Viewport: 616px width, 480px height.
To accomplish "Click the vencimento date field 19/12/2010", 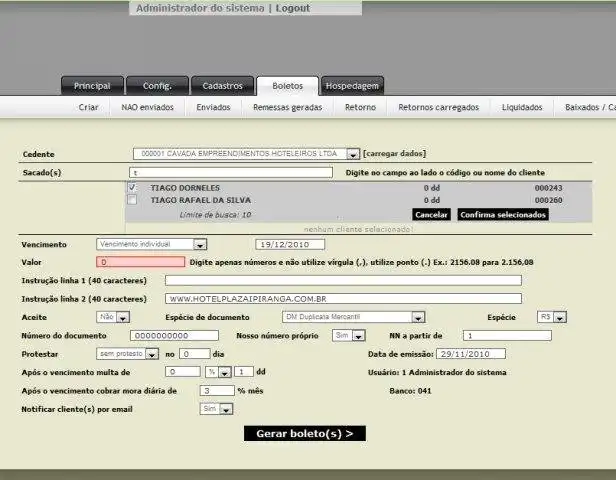I will 290,244.
